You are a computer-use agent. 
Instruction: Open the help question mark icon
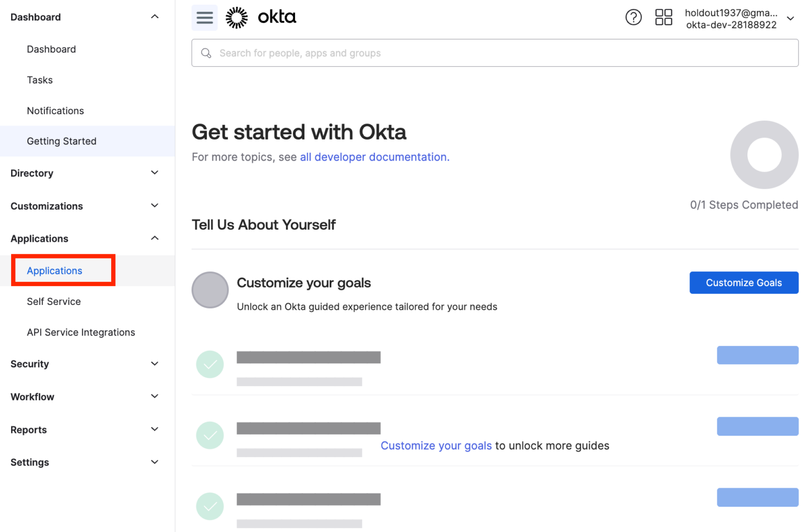(x=634, y=17)
